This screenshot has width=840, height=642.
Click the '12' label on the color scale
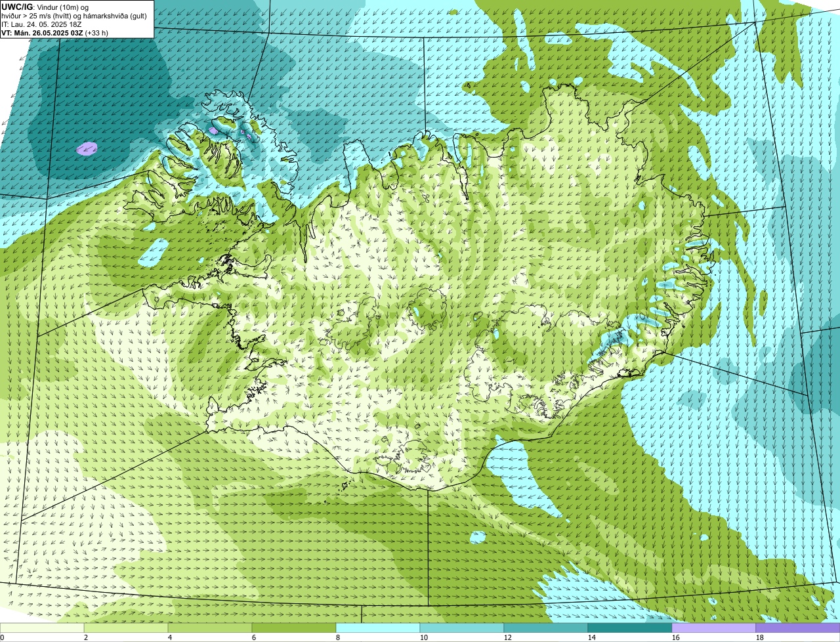coord(508,637)
